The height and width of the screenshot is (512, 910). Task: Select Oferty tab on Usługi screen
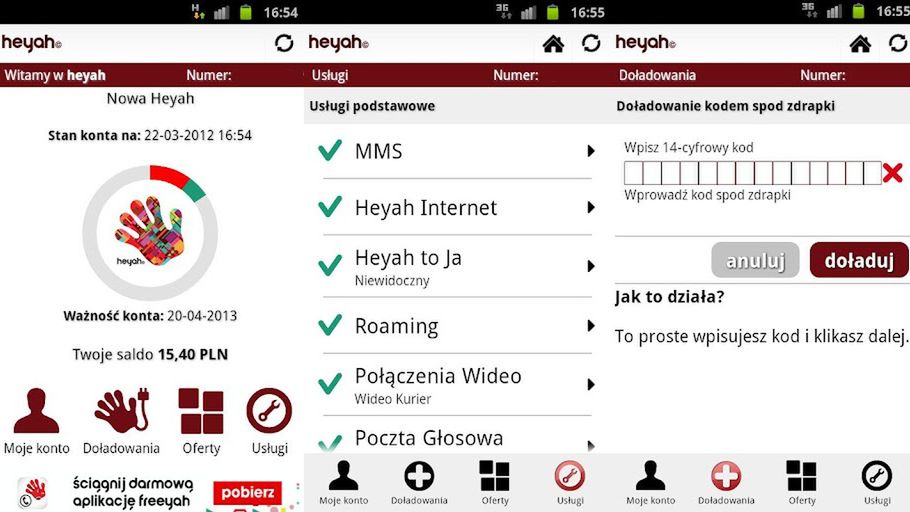[x=494, y=483]
